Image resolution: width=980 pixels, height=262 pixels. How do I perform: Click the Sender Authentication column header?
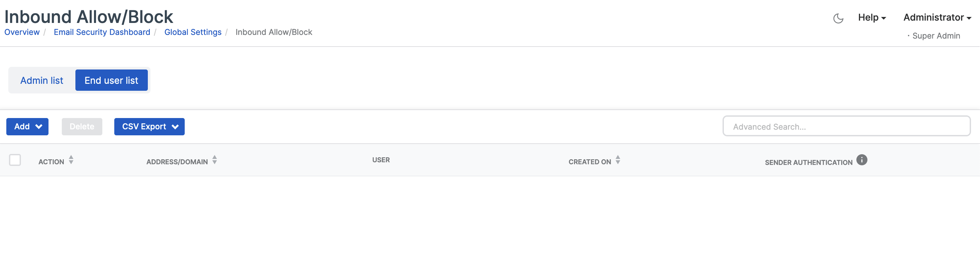tap(809, 163)
